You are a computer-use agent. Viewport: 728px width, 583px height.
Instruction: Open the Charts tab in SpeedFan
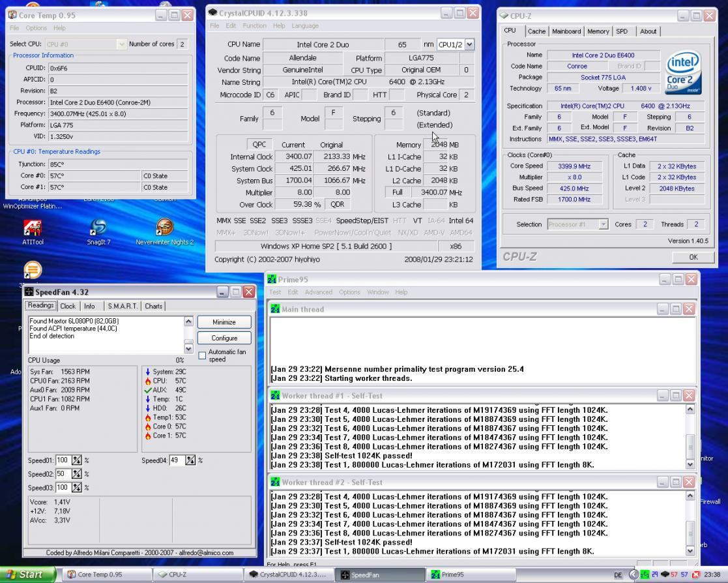click(153, 306)
